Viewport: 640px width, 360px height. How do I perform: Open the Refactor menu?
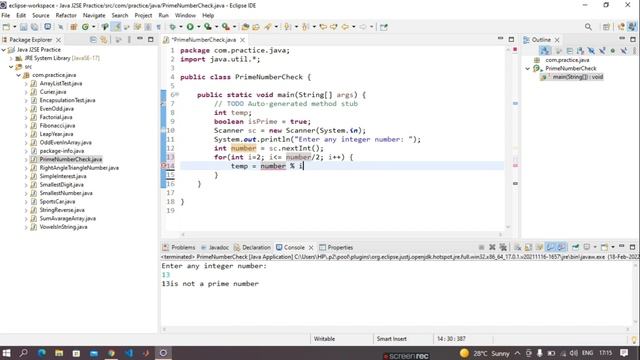coord(66,15)
